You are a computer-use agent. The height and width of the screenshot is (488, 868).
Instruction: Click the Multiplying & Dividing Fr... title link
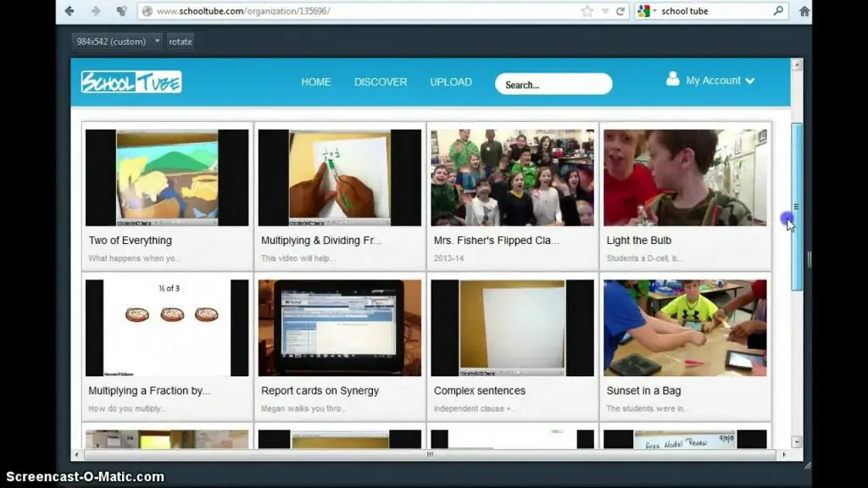[321, 241]
